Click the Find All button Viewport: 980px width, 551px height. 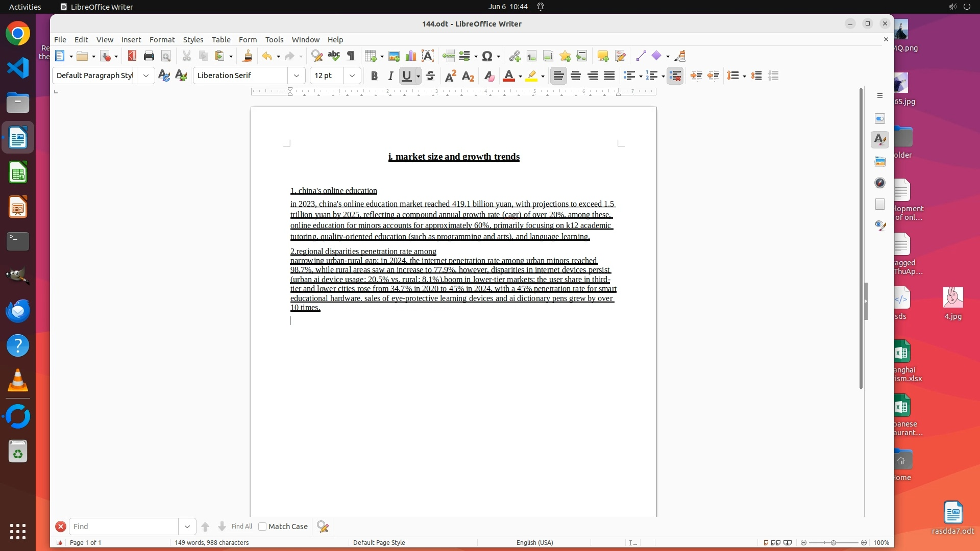(x=241, y=527)
